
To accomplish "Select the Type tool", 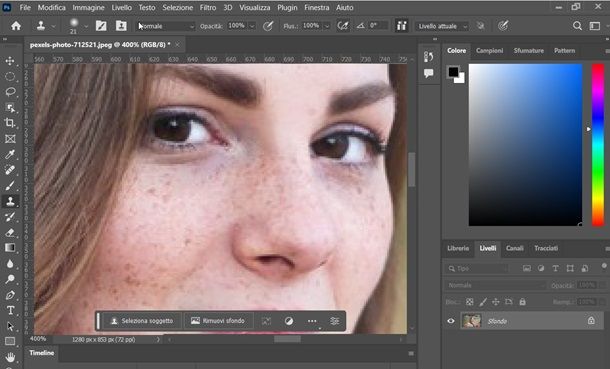I will 10,310.
